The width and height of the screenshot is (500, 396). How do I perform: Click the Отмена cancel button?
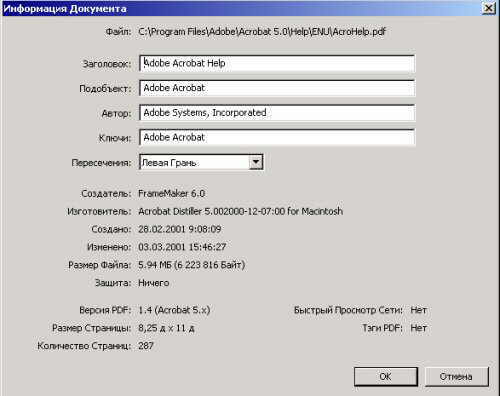point(456,377)
